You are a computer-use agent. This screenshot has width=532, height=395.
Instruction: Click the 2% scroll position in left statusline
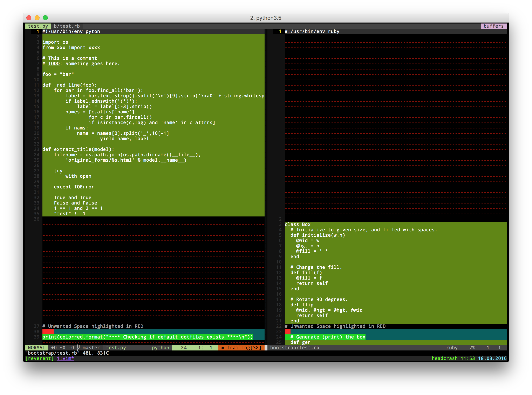(184, 348)
